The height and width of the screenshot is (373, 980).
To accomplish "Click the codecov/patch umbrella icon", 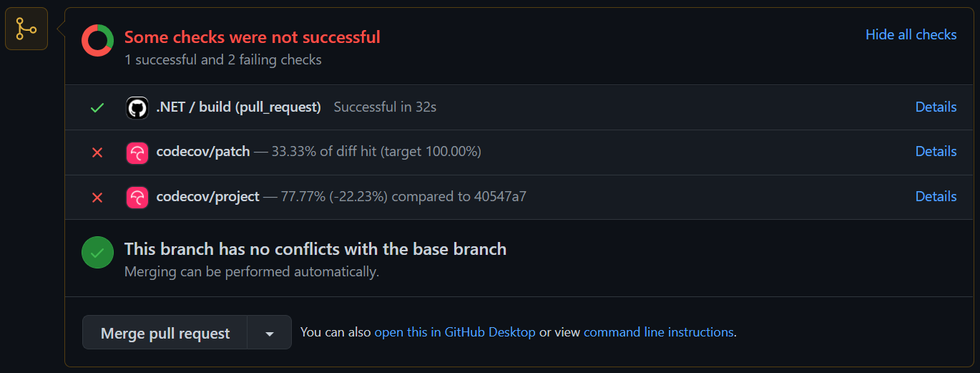I will (x=137, y=152).
